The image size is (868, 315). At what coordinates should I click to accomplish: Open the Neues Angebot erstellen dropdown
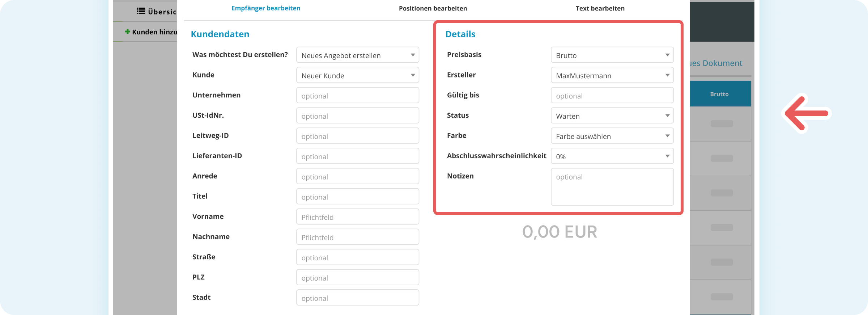357,55
